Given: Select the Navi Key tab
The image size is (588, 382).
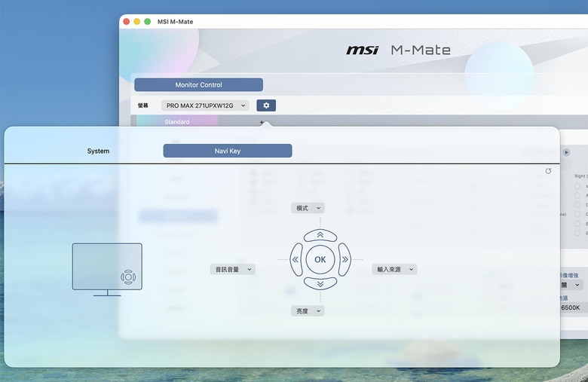Looking at the screenshot, I should pyautogui.click(x=228, y=151).
